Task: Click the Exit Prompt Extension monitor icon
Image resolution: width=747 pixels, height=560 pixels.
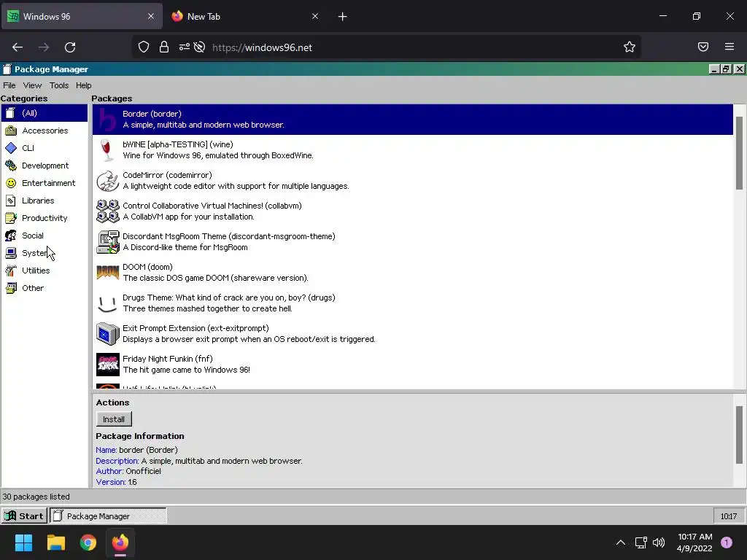Action: click(108, 334)
